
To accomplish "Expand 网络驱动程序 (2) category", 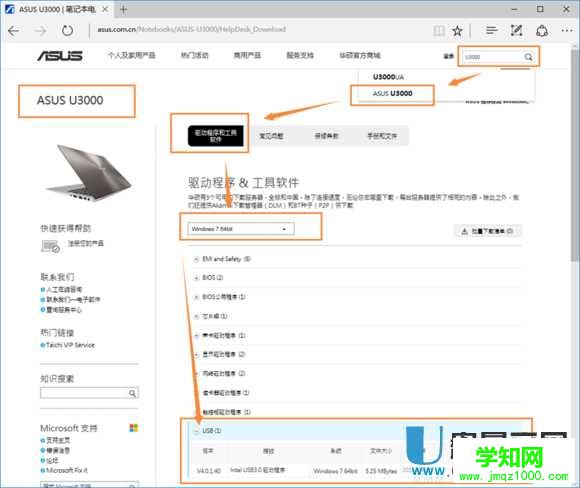I will click(220, 374).
